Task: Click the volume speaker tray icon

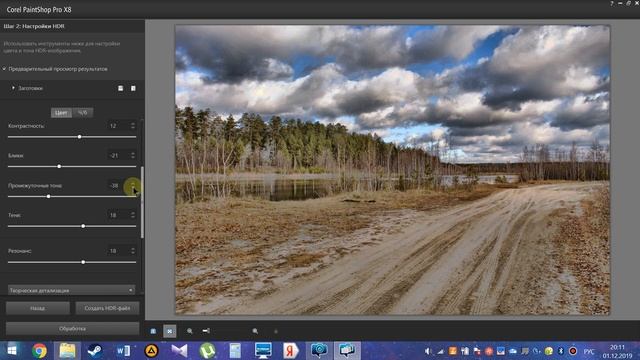Action: click(427, 351)
